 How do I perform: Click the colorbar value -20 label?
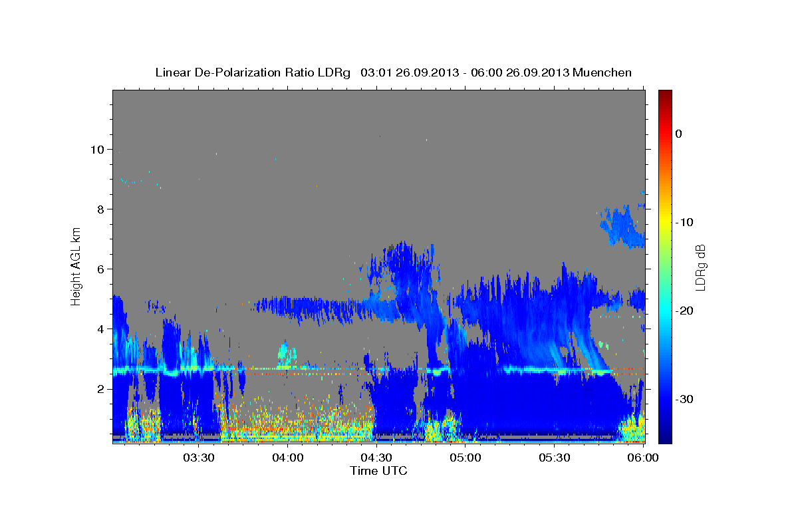pos(684,311)
